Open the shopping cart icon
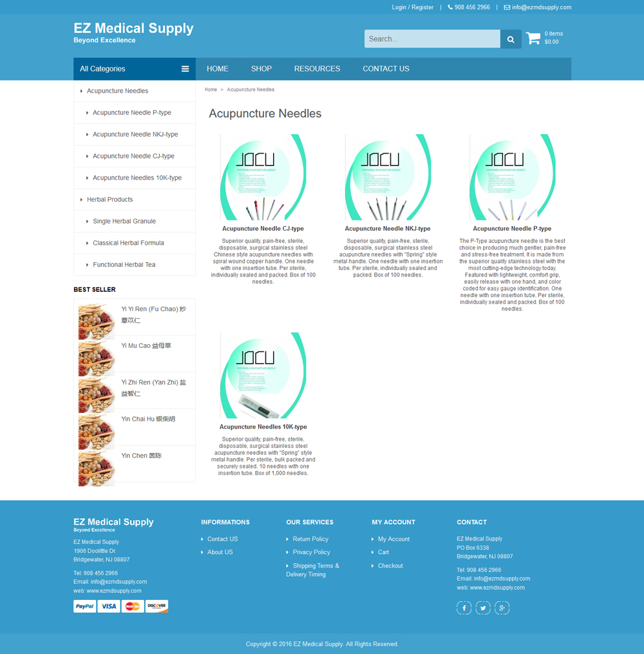Screen dimensions: 644x654 [533, 38]
